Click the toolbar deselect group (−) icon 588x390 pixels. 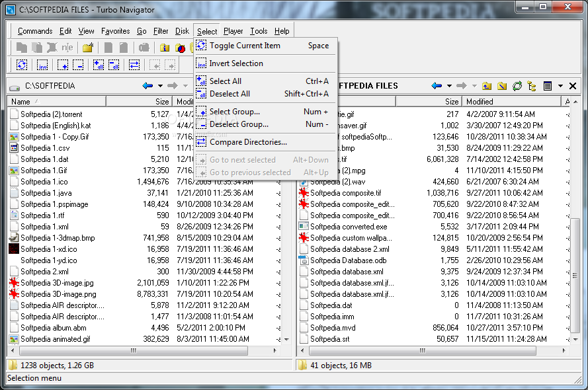click(x=78, y=65)
